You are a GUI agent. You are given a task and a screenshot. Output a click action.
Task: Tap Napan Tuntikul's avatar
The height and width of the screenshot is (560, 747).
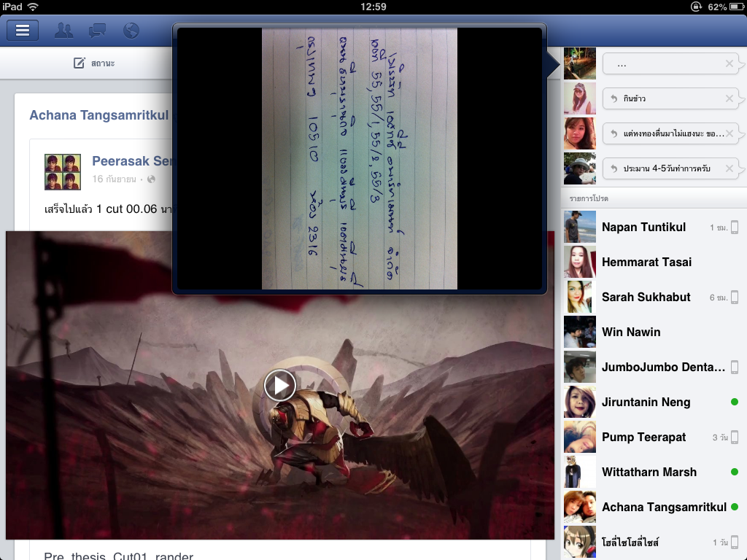pyautogui.click(x=580, y=227)
